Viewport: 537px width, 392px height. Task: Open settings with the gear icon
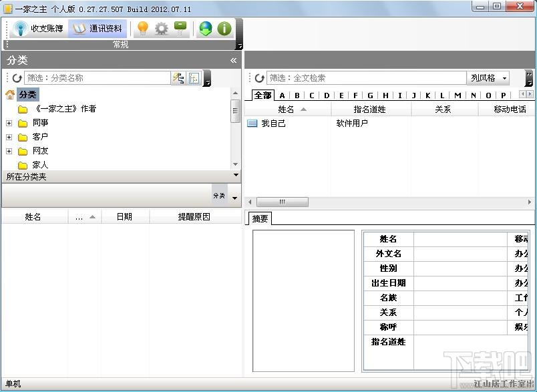[x=162, y=29]
